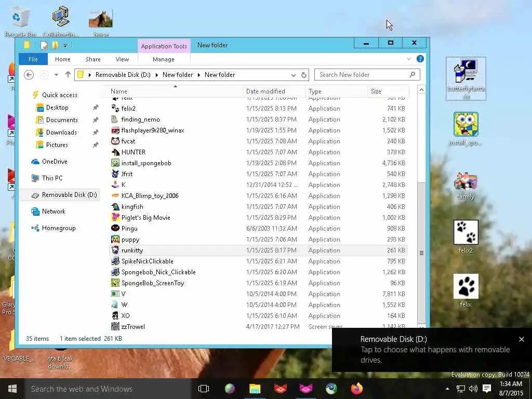Select Network in navigation pane

click(54, 211)
